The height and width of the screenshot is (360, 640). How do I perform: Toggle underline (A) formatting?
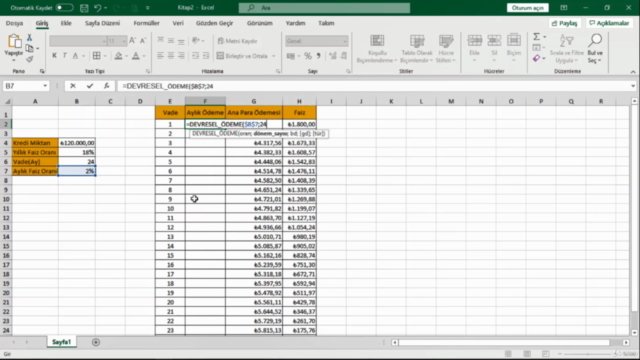click(76, 56)
